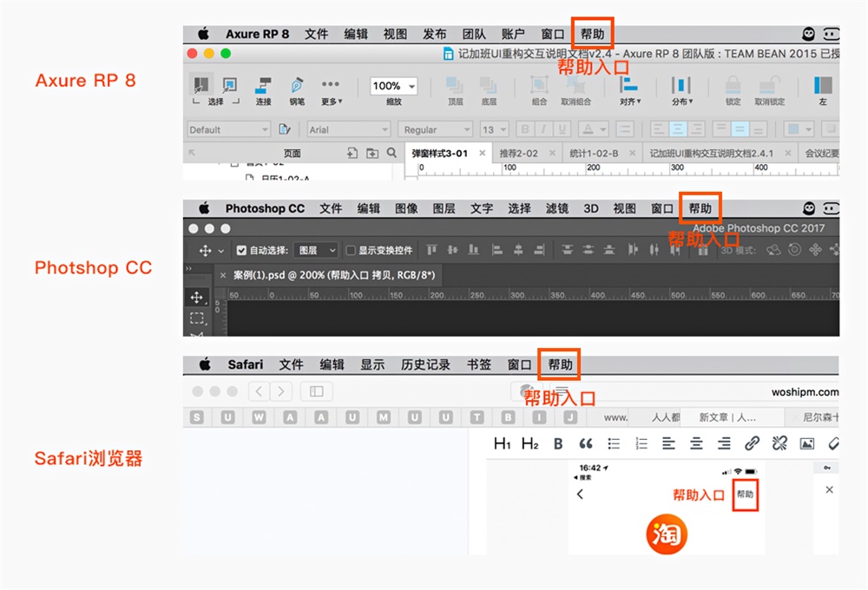Select the Axure 钢笔 pen tool
The image size is (868, 590).
pos(297,85)
